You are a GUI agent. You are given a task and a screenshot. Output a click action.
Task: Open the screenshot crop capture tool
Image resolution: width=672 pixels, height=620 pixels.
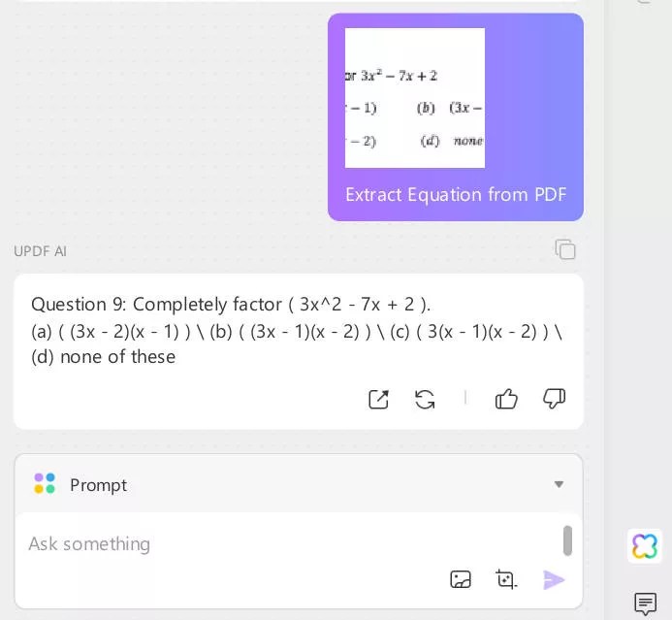click(x=506, y=579)
